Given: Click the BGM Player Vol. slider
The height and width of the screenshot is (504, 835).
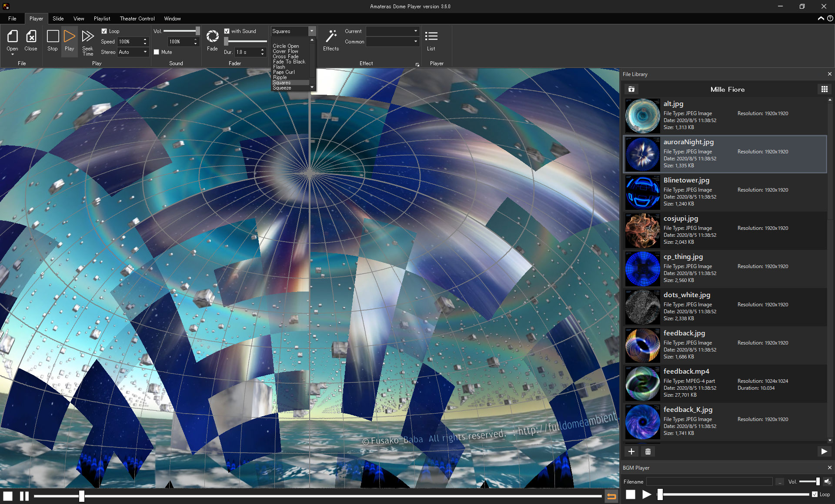Looking at the screenshot, I should click(810, 481).
